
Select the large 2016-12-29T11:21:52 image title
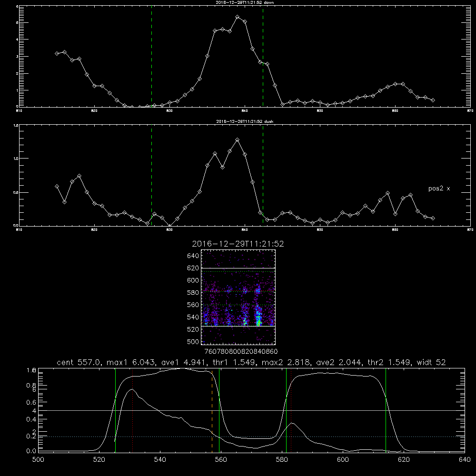point(238,244)
